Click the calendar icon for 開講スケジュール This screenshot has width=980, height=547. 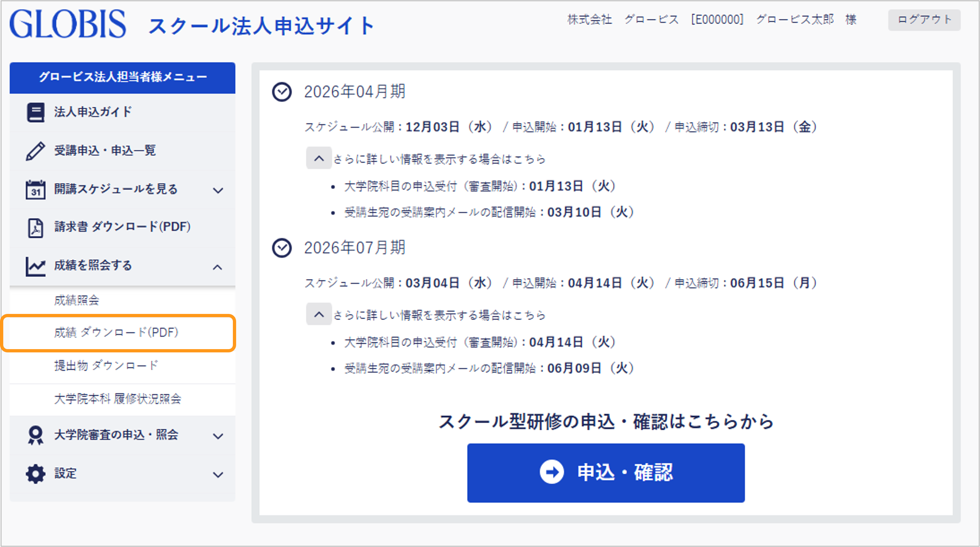pos(36,190)
